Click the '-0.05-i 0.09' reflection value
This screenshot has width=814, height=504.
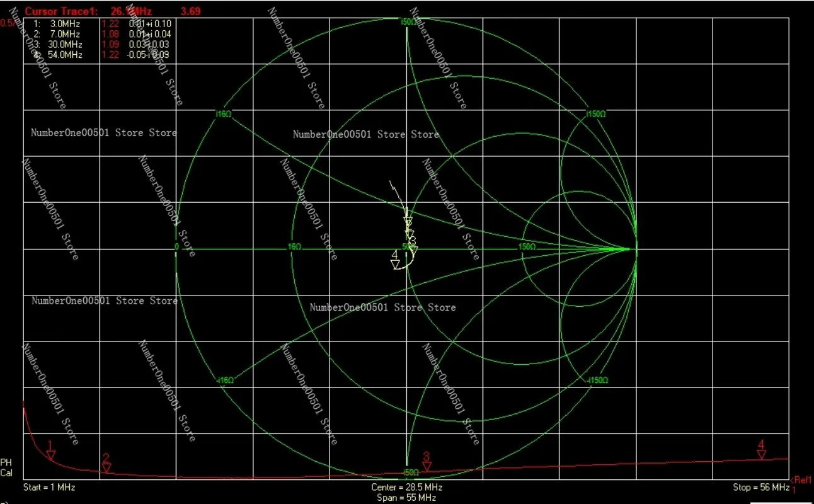click(147, 55)
